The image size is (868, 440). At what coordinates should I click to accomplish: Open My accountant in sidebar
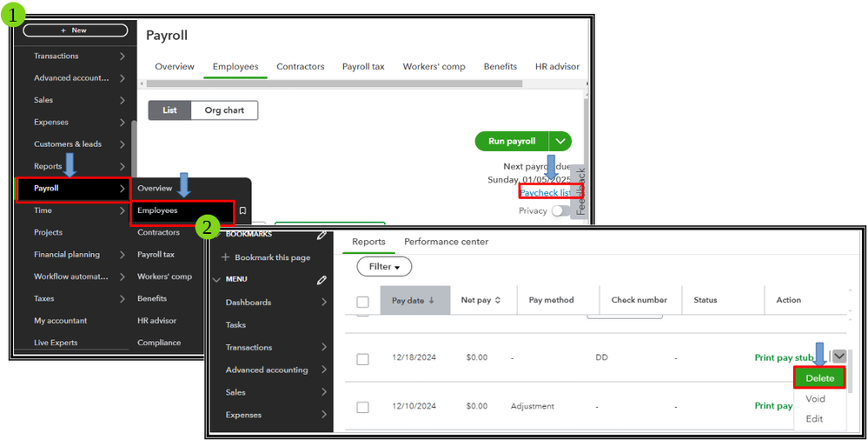[60, 321]
